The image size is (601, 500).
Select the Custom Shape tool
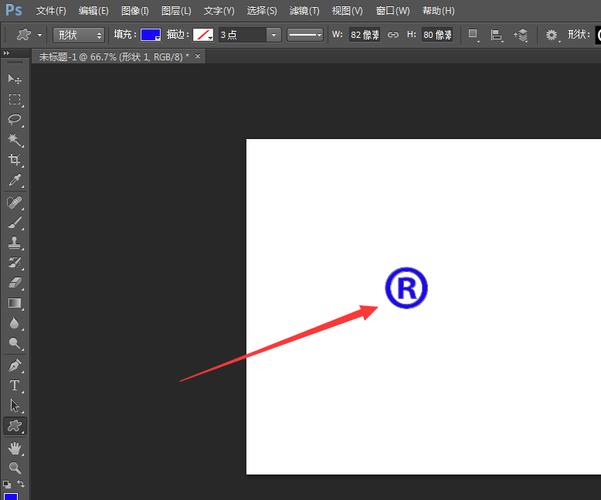pos(15,426)
